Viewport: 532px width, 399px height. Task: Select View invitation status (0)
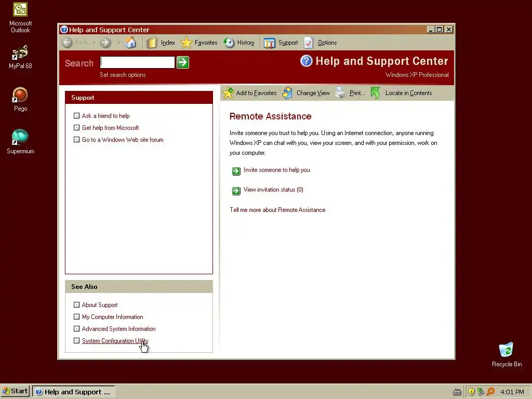(273, 190)
